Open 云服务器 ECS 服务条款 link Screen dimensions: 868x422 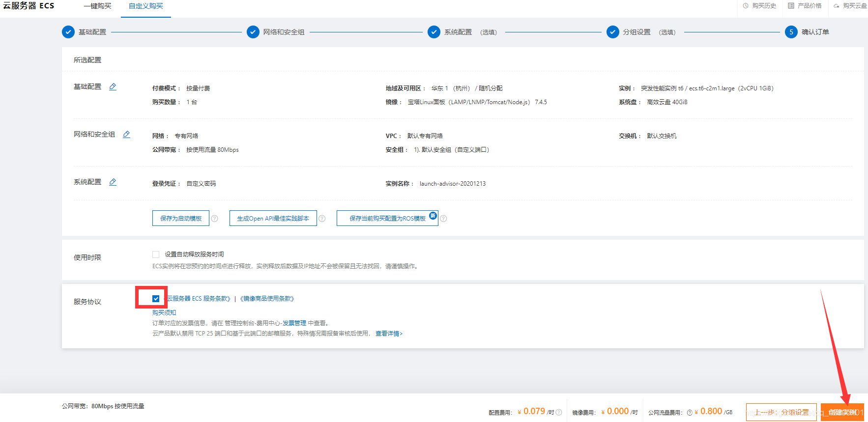[x=199, y=299]
